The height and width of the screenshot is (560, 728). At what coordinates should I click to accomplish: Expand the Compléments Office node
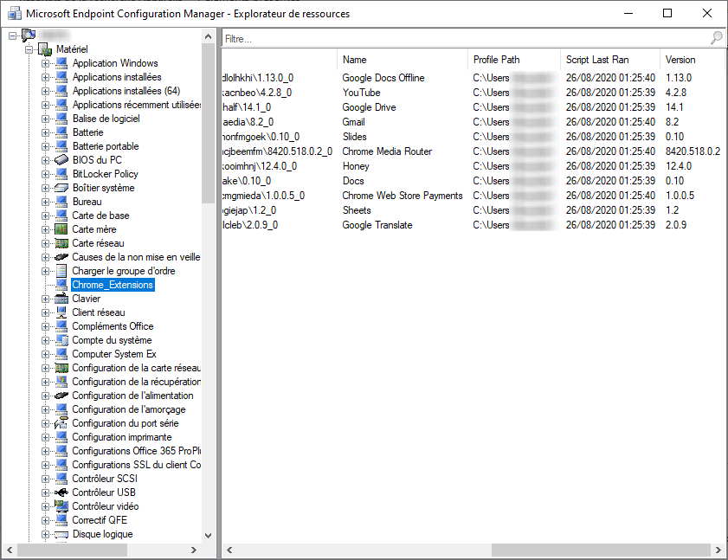tap(45, 326)
